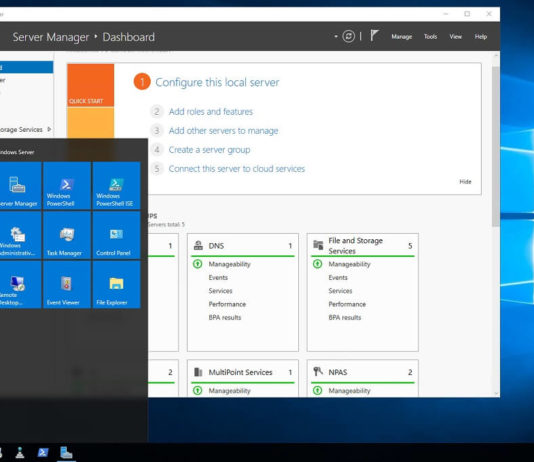Select the QUICK START tab

click(x=91, y=85)
